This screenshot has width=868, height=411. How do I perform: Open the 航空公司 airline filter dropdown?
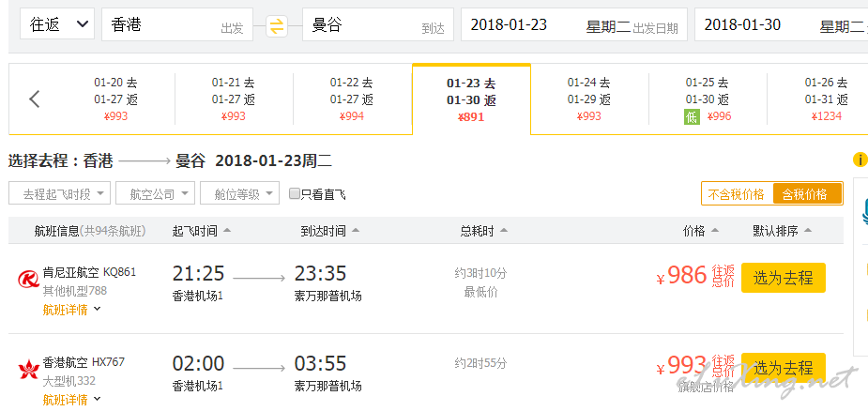click(x=156, y=193)
